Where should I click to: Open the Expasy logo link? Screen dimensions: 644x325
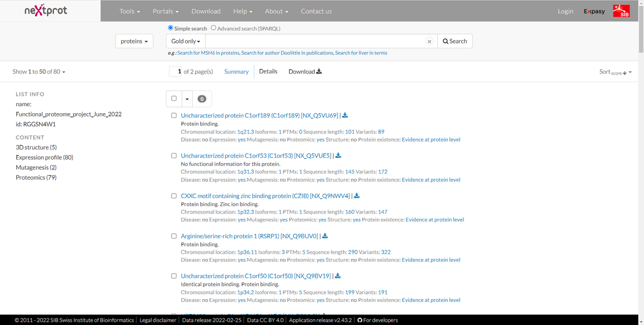coord(594,11)
